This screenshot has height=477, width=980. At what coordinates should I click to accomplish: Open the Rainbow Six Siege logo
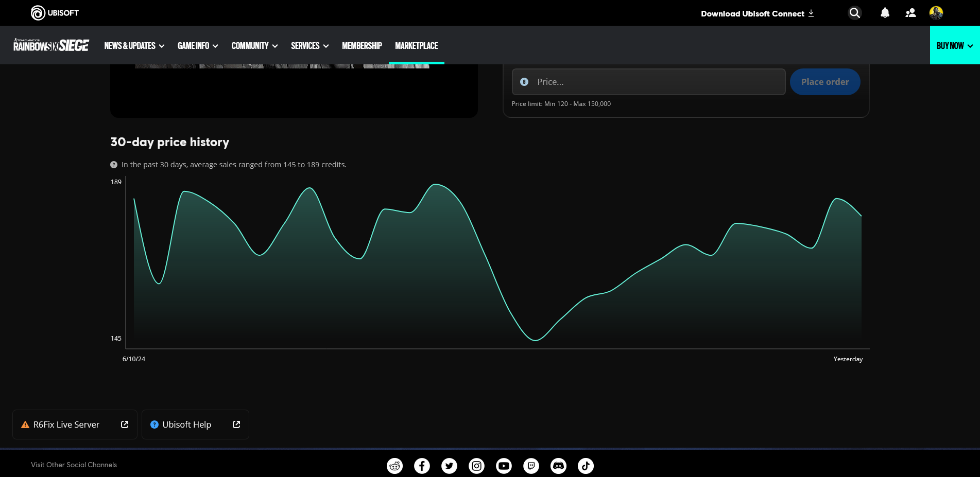[x=51, y=45]
